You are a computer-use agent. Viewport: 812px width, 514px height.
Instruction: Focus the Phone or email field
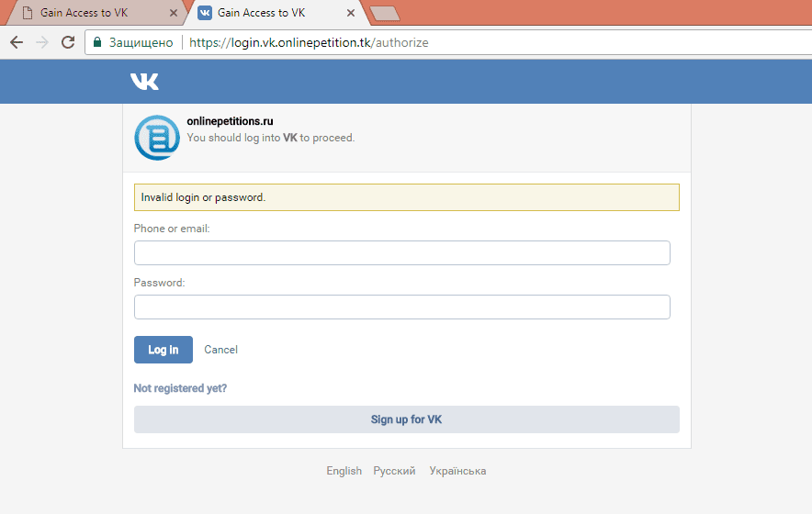(x=401, y=252)
